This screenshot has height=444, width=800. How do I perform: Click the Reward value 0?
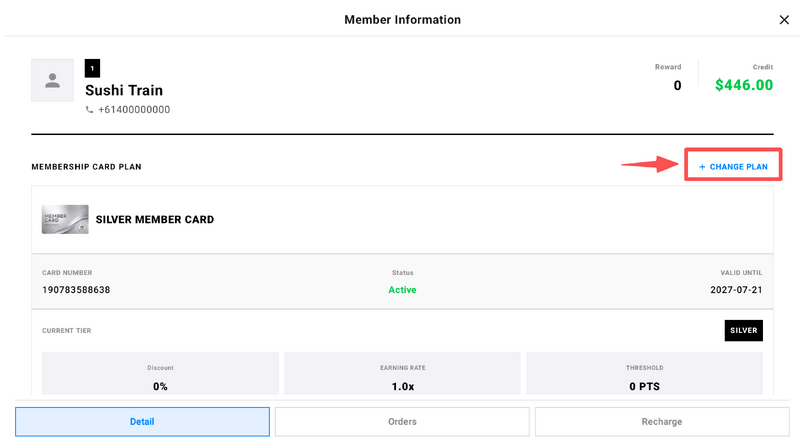[677, 86]
